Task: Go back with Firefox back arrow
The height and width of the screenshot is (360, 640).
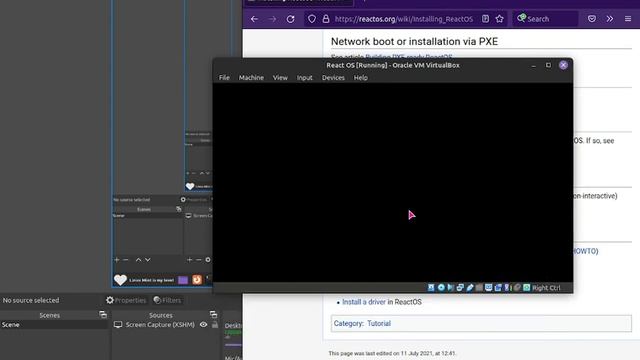Action: tap(254, 19)
